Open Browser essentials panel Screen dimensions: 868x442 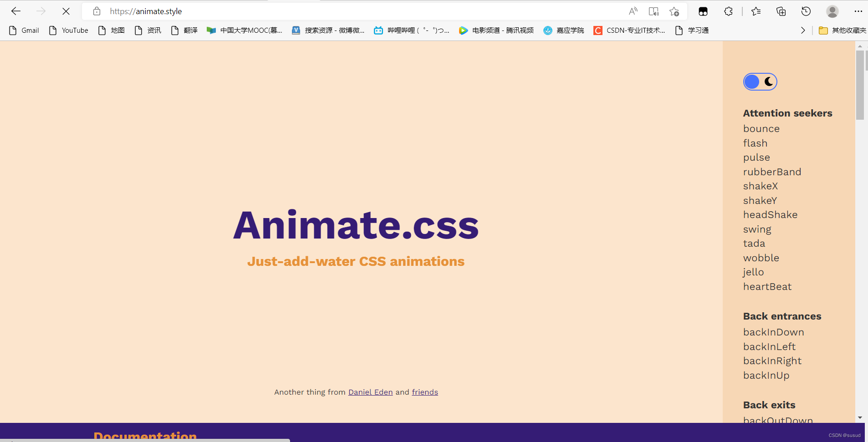[x=703, y=11]
